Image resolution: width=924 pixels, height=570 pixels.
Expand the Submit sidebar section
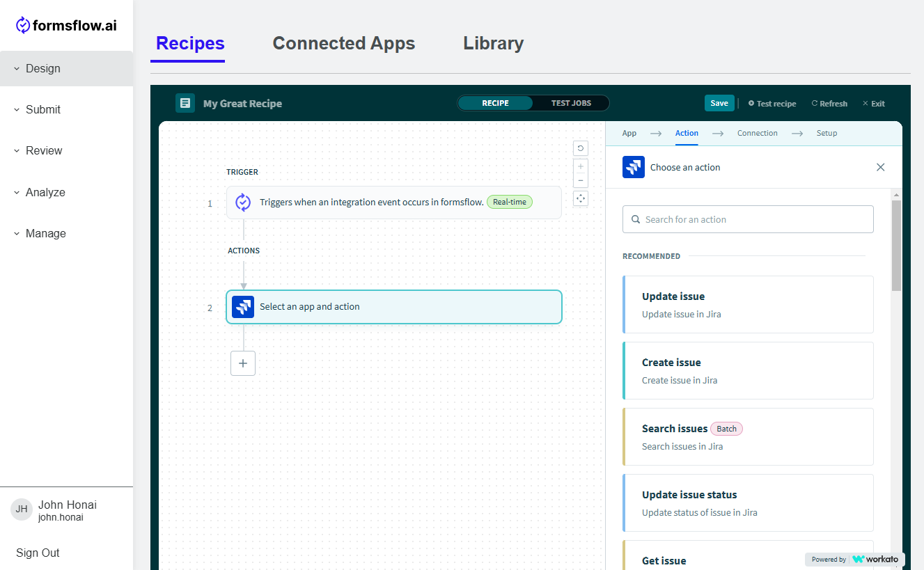66,109
